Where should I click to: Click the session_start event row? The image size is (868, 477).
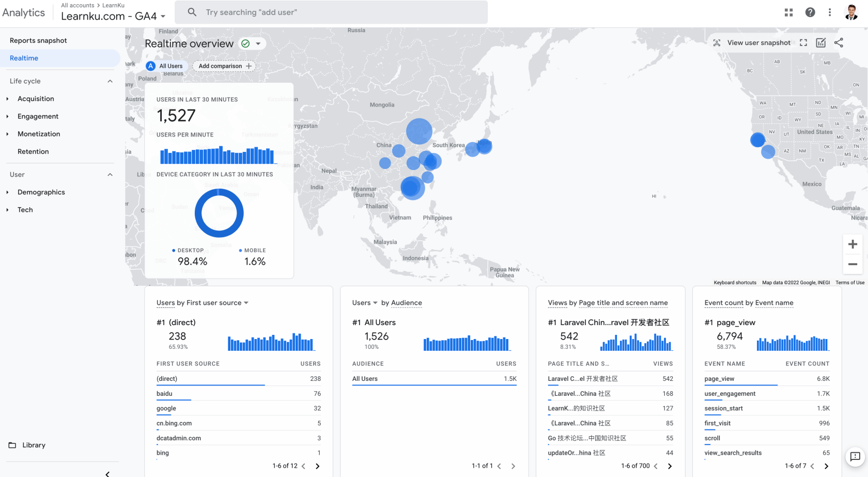click(x=767, y=408)
